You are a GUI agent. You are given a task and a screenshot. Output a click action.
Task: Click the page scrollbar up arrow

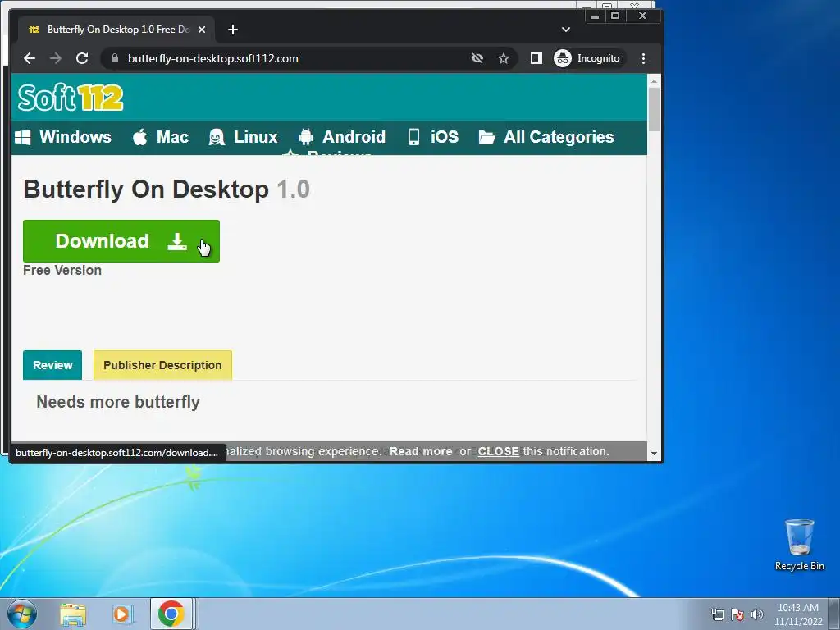coord(654,81)
